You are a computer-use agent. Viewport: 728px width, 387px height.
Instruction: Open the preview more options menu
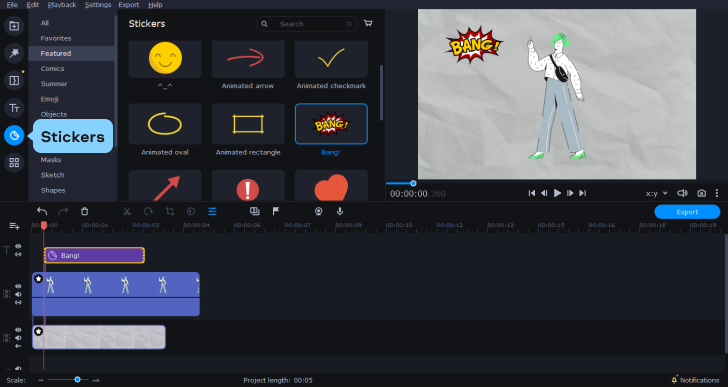pyautogui.click(x=717, y=193)
